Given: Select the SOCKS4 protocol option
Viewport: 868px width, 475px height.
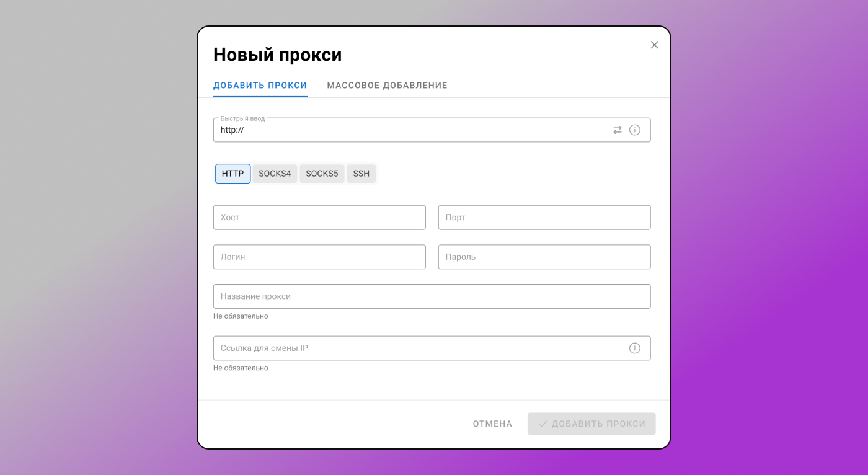Looking at the screenshot, I should pyautogui.click(x=275, y=174).
